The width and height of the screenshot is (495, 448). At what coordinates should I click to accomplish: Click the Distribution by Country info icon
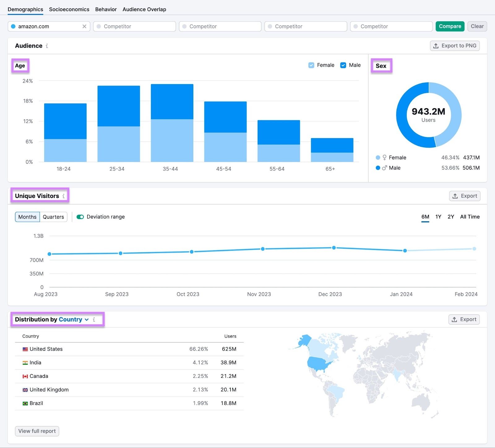pos(94,320)
